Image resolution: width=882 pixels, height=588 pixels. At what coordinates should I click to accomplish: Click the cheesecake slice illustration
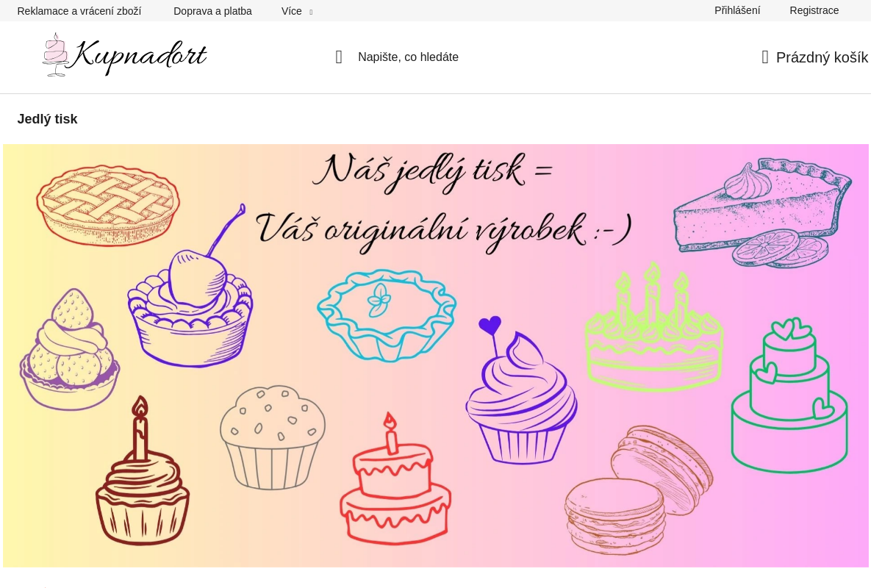(763, 212)
